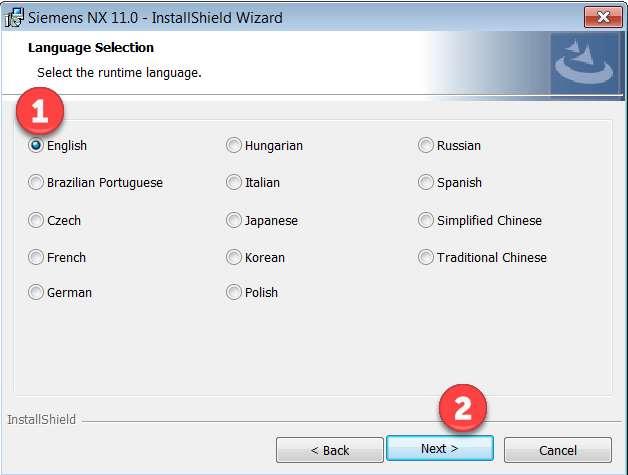The width and height of the screenshot is (628, 475).
Task: Go to the next step with Next >
Action: (x=440, y=449)
